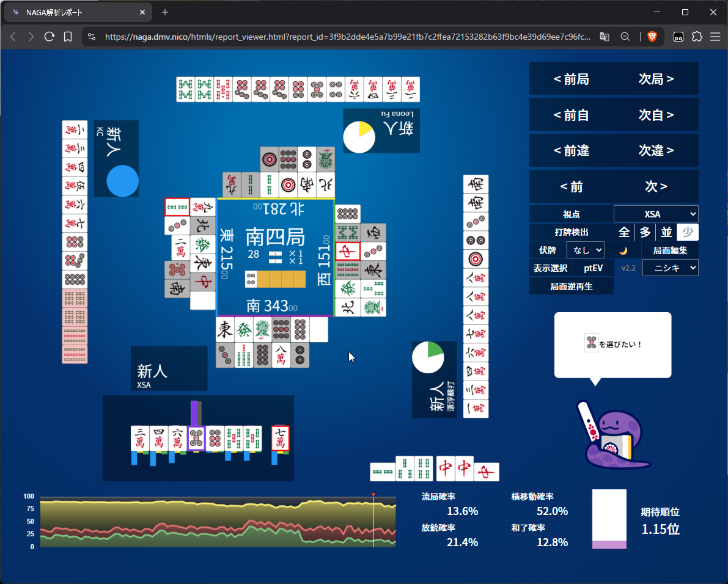The width and height of the screenshot is (728, 584).
Task: Click the 期待順位 white and purple bar
Action: point(609,519)
